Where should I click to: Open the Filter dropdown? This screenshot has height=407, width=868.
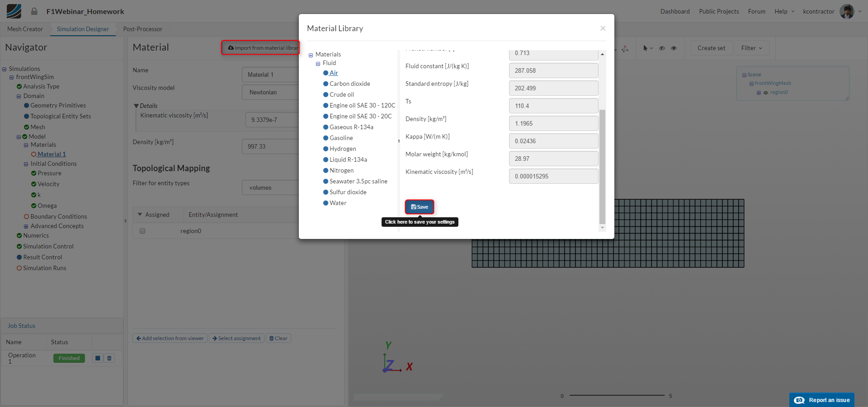point(752,48)
